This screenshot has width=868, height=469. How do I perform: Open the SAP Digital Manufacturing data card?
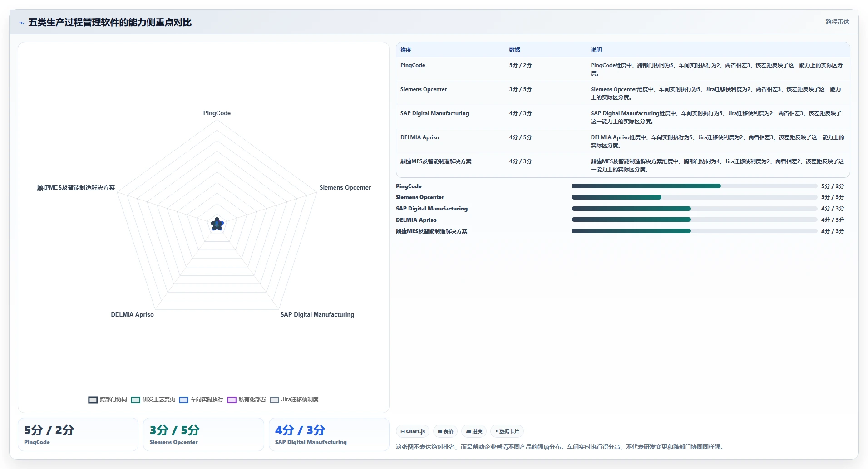coord(329,435)
